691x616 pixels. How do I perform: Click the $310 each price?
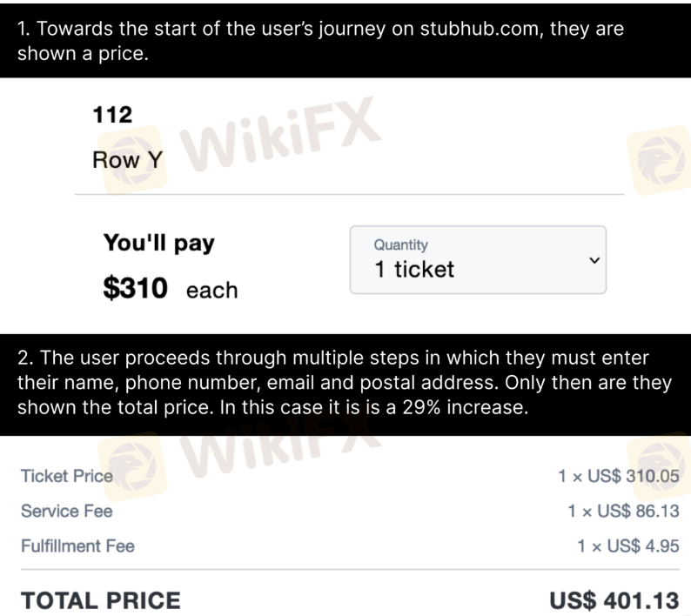tap(170, 289)
